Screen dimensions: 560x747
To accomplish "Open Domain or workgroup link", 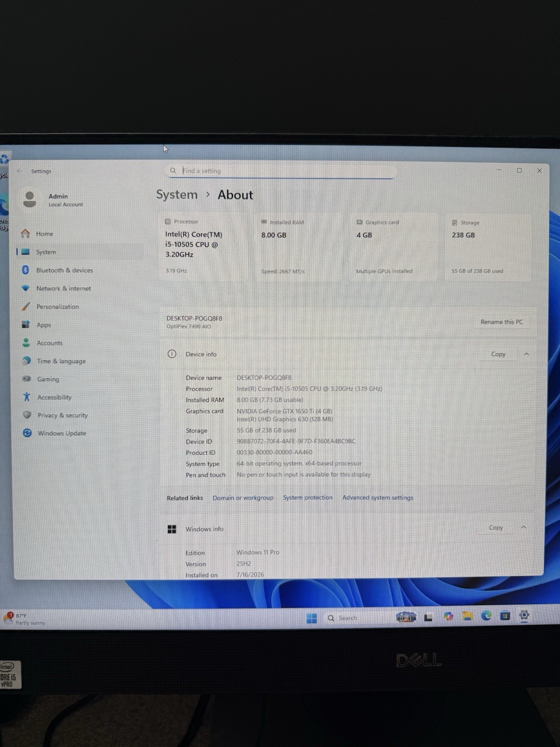I will click(x=243, y=498).
